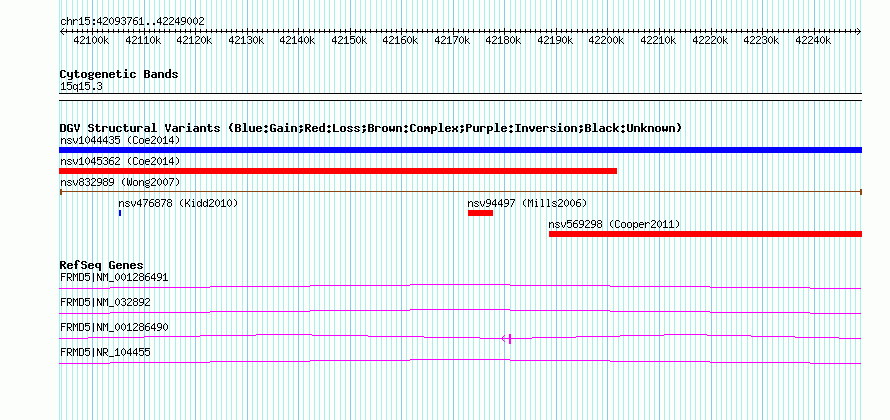Screen dimensions: 890x420
Task: Open the nsv1044435 (Coe2014) label
Action: click(x=120, y=140)
